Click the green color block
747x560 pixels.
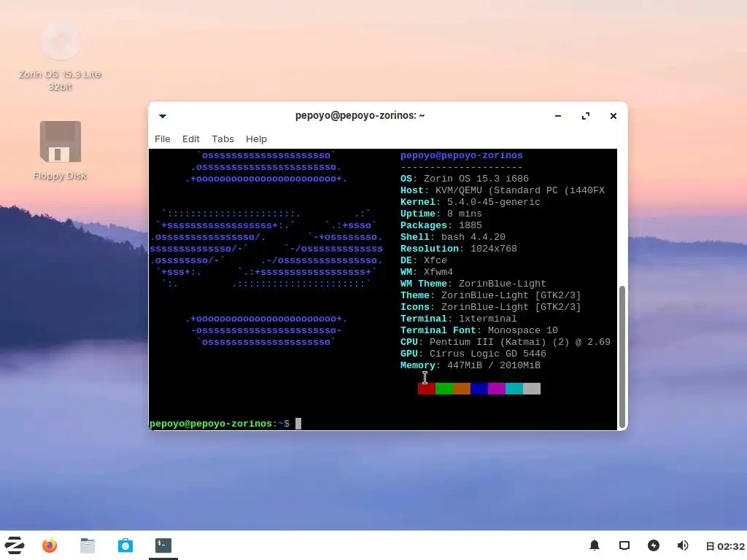(444, 389)
